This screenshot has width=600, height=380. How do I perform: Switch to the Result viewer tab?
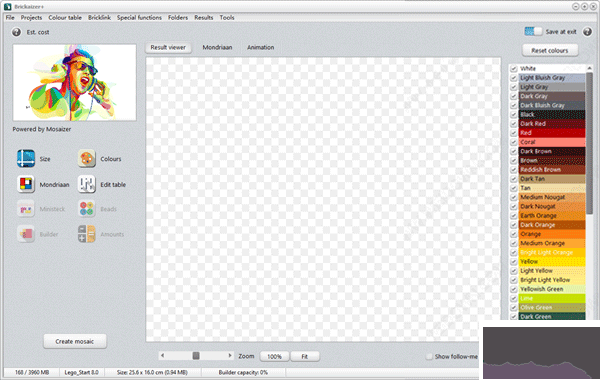[x=168, y=47]
